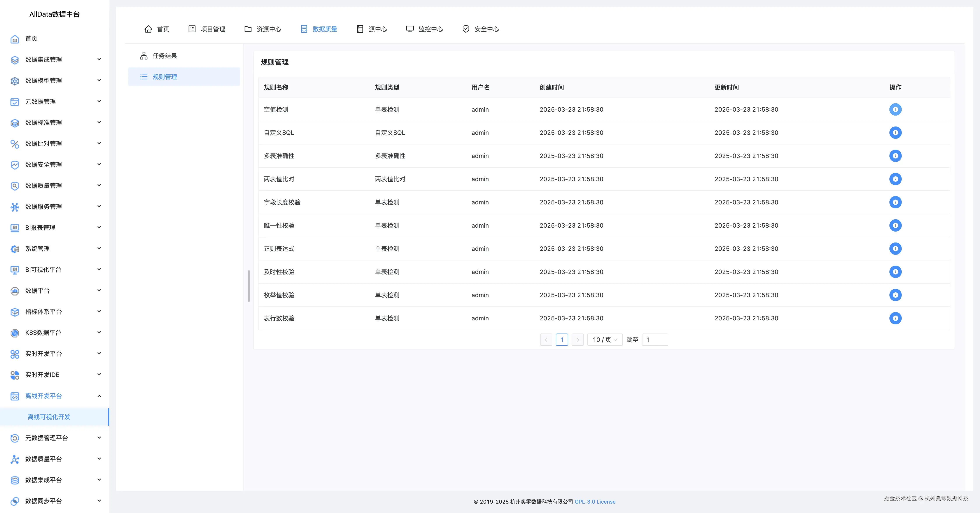Open the 10 / 页 page size dropdown
The image size is (980, 513).
604,340
